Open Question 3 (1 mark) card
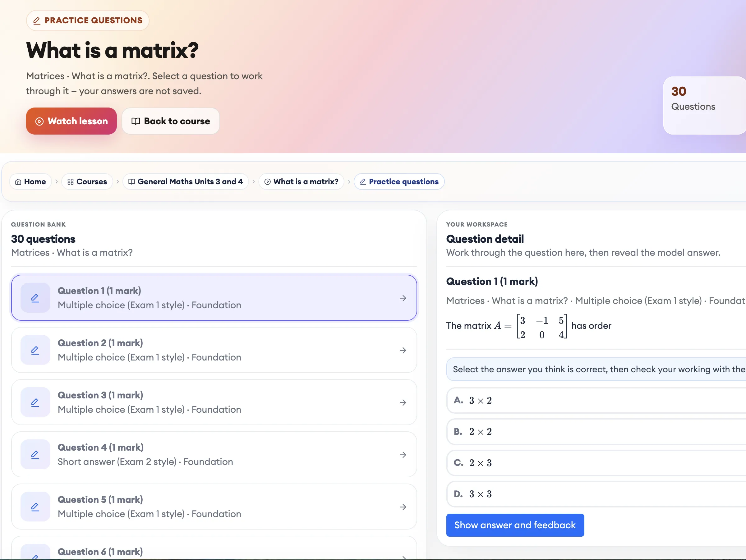 pos(214,402)
